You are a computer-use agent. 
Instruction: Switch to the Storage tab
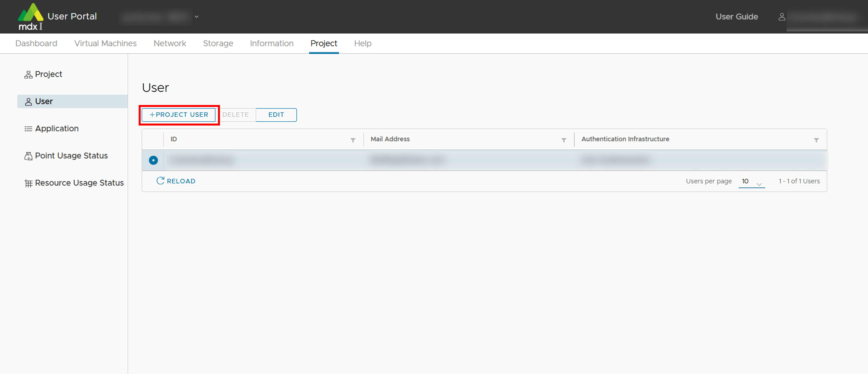218,43
